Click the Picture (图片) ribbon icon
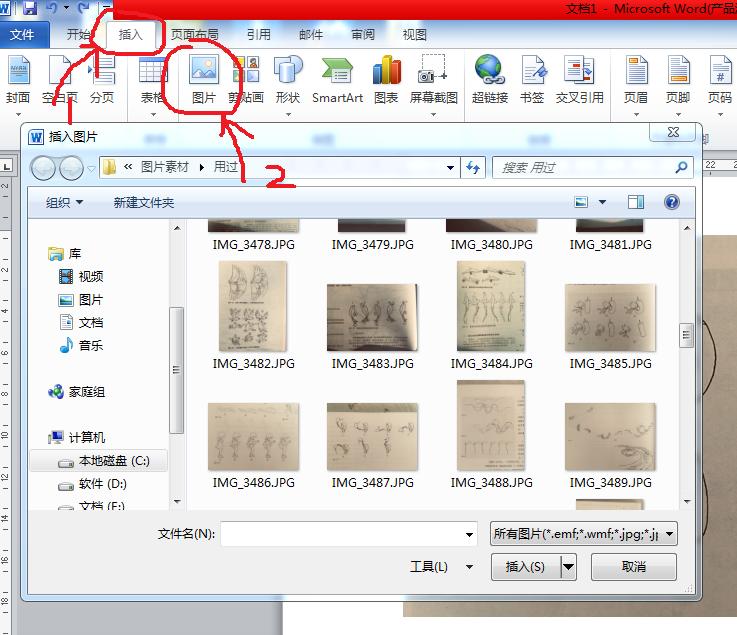737x635 pixels. [204, 80]
